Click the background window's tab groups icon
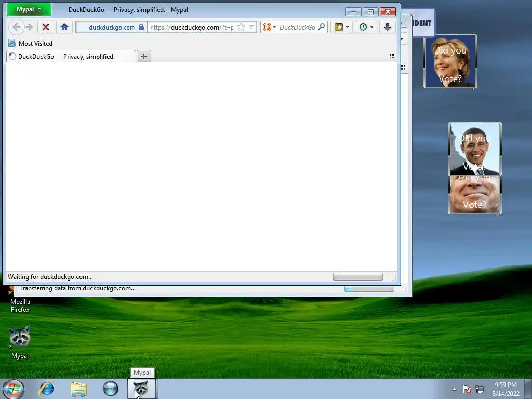 [403, 68]
